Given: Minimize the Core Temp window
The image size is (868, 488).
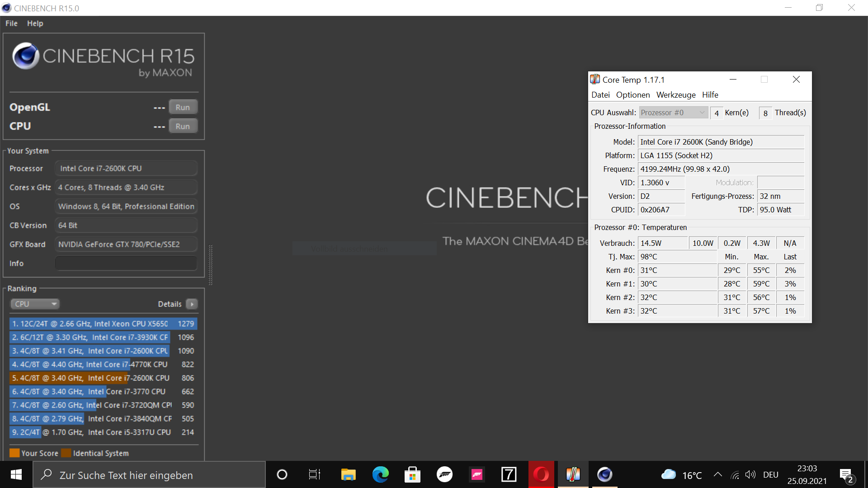Looking at the screenshot, I should pos(733,80).
